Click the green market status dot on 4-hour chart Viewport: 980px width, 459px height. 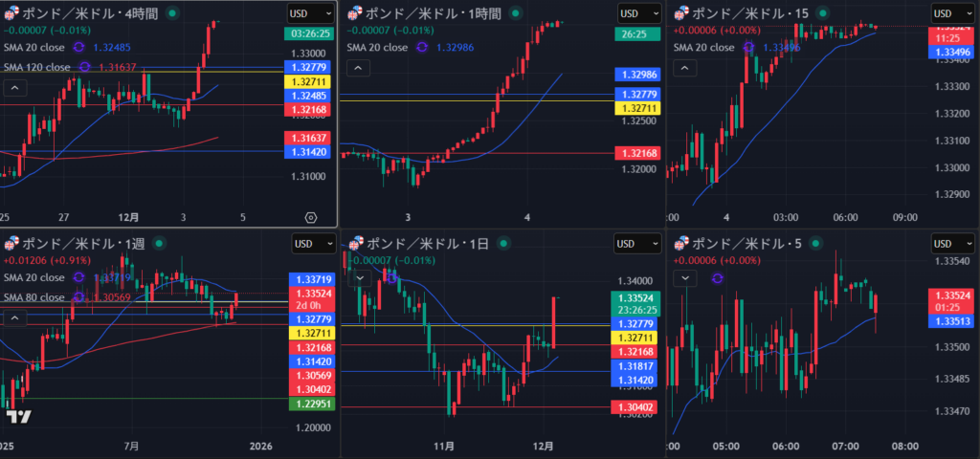171,13
